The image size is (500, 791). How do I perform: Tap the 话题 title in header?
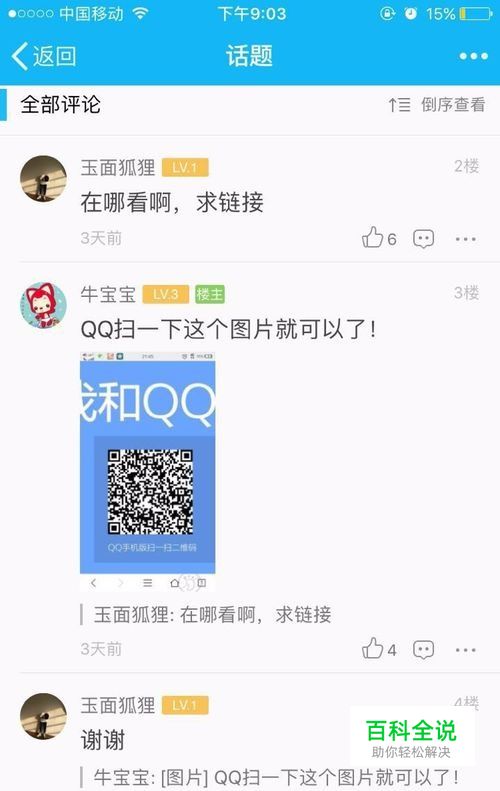(x=249, y=56)
